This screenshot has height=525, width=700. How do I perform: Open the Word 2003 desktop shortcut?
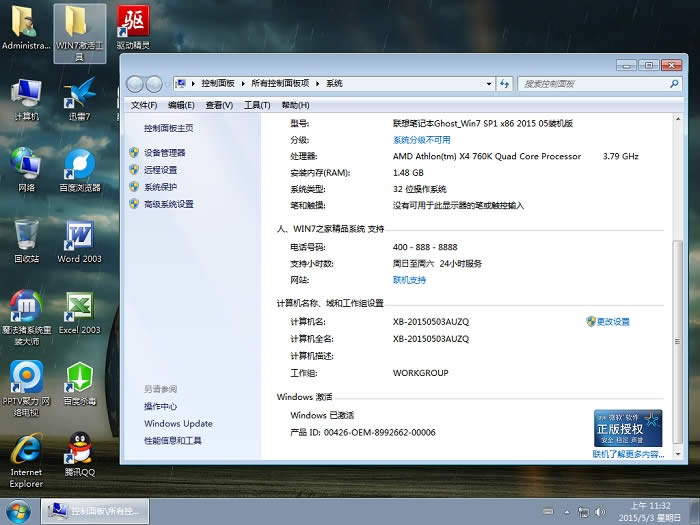(79, 236)
